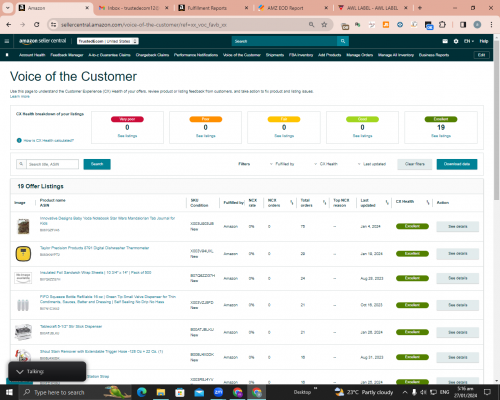See details for Taylor Dishwasher Thermometer
Viewport: 500px width, 400px height.
[458, 254]
